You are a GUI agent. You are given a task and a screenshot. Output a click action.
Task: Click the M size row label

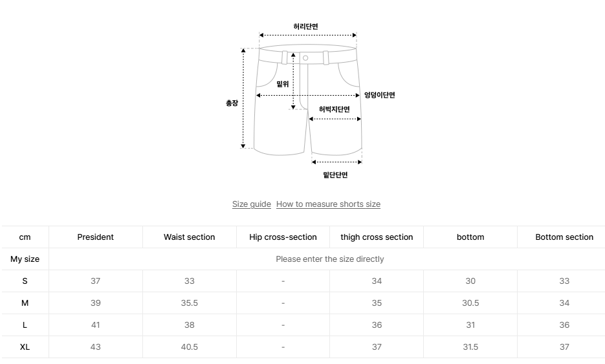[x=25, y=303]
